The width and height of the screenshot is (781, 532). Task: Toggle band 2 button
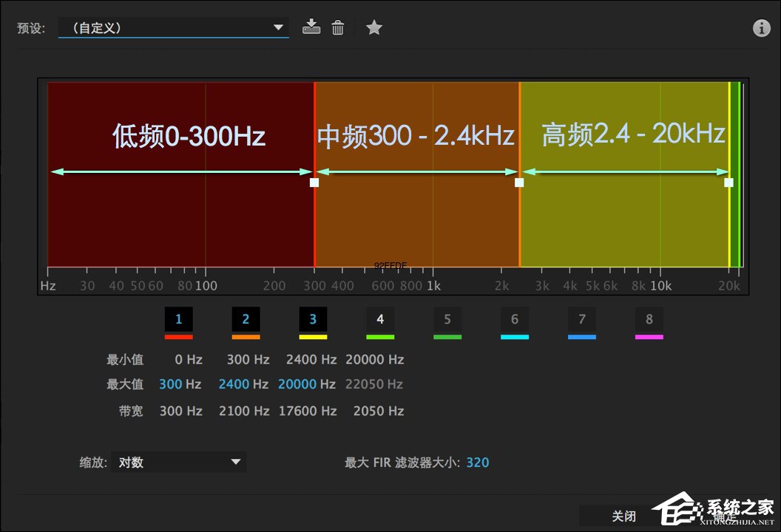point(246,320)
